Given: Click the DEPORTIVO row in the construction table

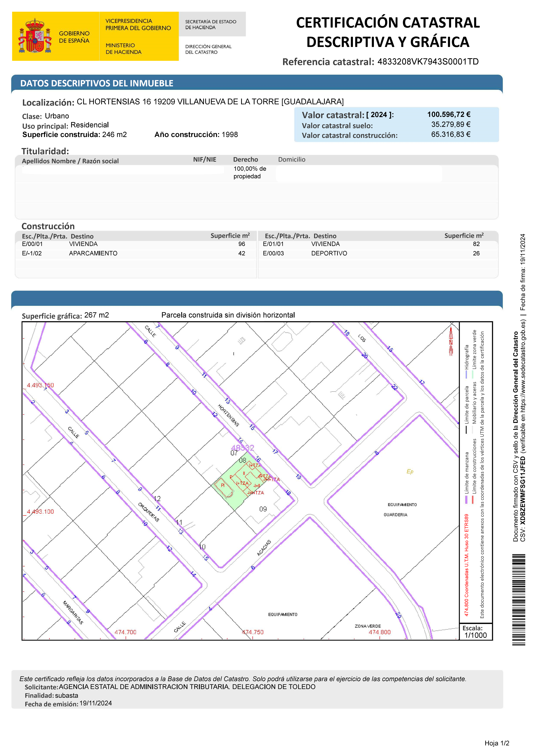Looking at the screenshot, I should 329,253.
